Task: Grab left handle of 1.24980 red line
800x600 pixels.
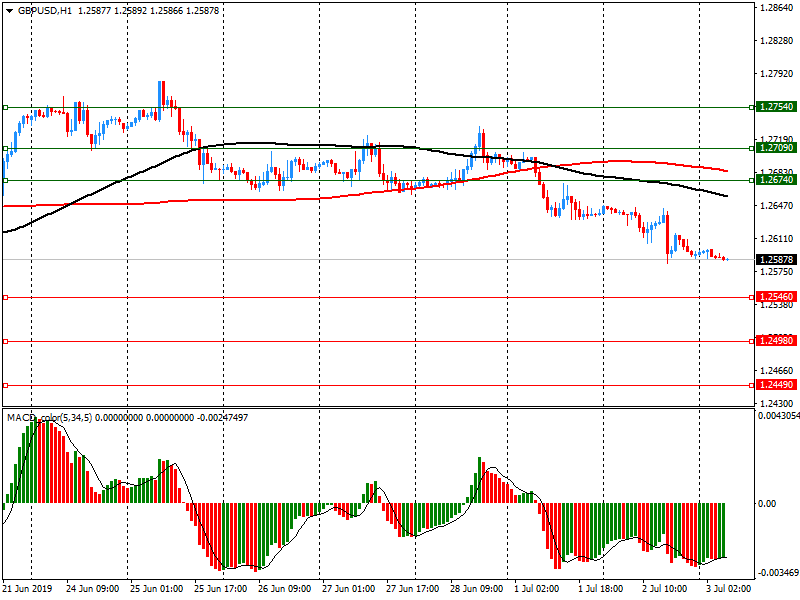Action: tap(5, 341)
